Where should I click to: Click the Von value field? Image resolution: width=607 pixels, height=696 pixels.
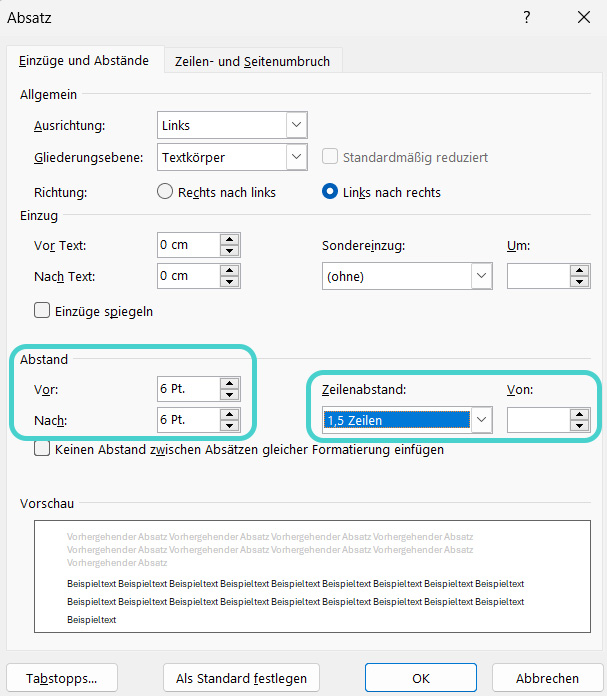point(539,420)
